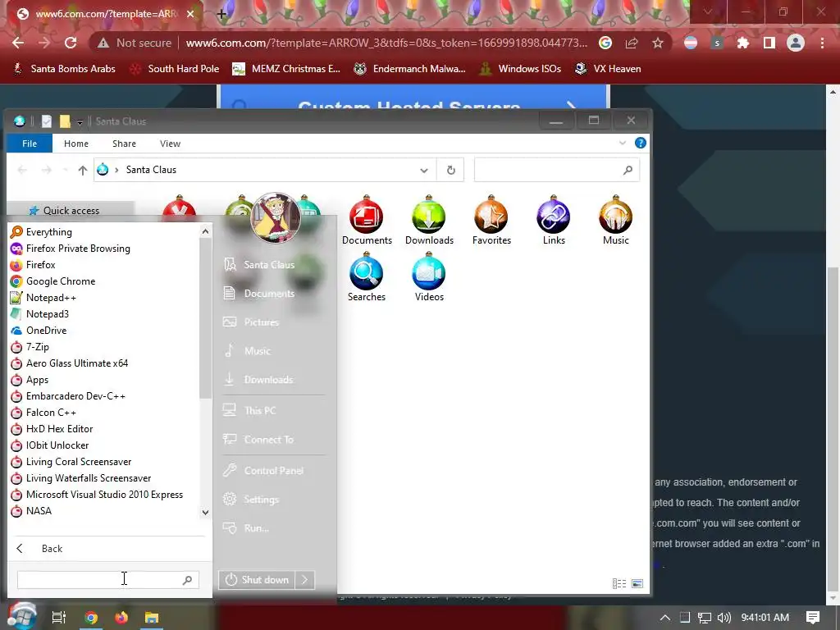Open the Videos ornament folder
840x630 pixels.
click(x=429, y=278)
